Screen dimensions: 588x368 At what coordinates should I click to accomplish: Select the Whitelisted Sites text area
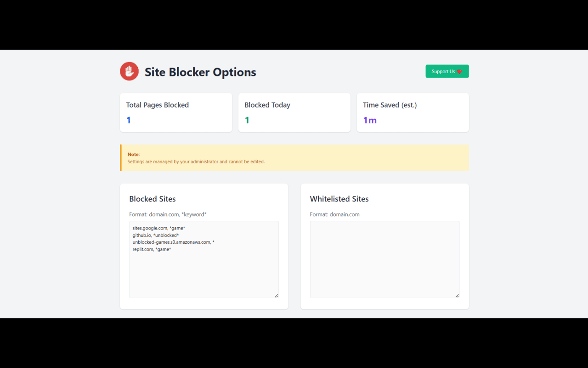pyautogui.click(x=384, y=259)
